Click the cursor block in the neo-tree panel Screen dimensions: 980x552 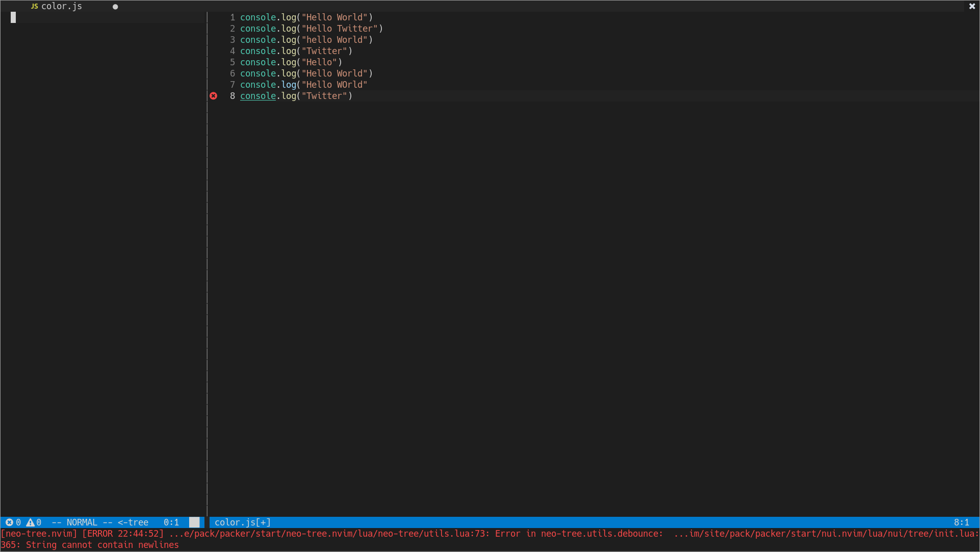[13, 17]
